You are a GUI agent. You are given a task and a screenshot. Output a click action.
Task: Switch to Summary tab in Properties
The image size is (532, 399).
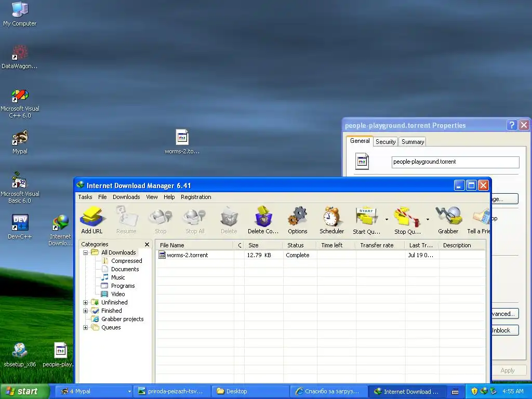click(413, 142)
